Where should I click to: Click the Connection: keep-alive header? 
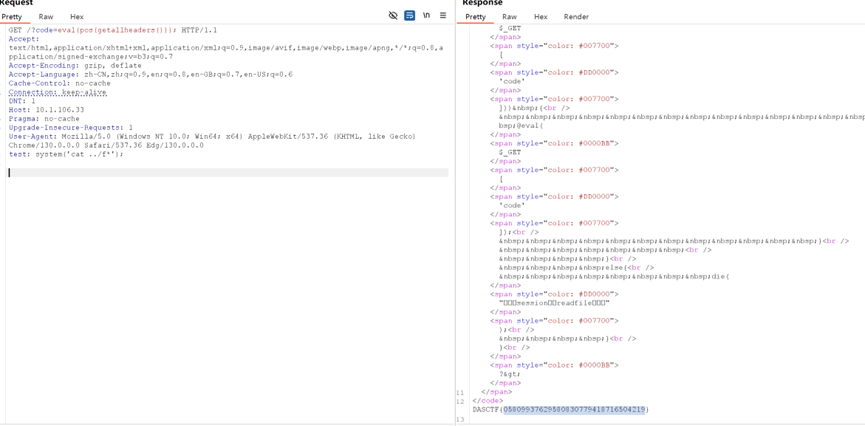click(x=57, y=92)
